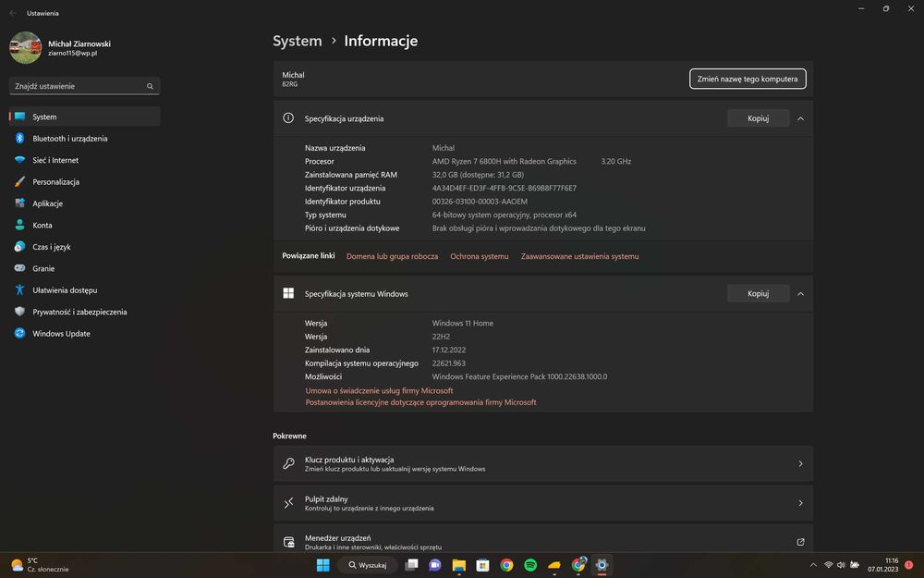Click the chevron on Klucz produktu i aktywacja

800,463
